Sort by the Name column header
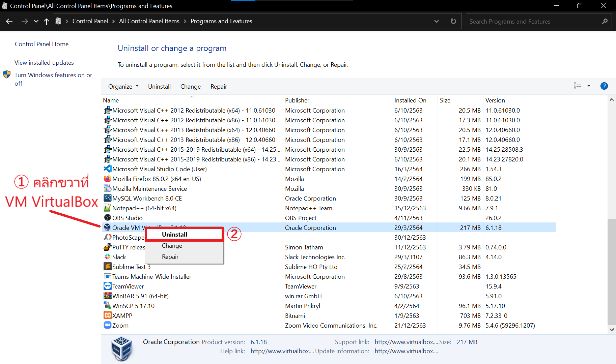616x364 pixels. pos(111,100)
